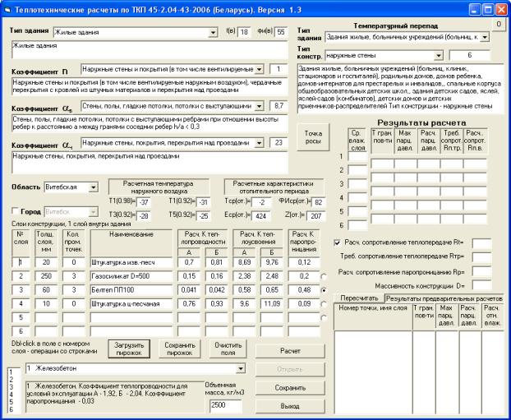511x420 pixels.
Task: Open Тип констр. наружные стены dropdown
Action: (x=439, y=56)
